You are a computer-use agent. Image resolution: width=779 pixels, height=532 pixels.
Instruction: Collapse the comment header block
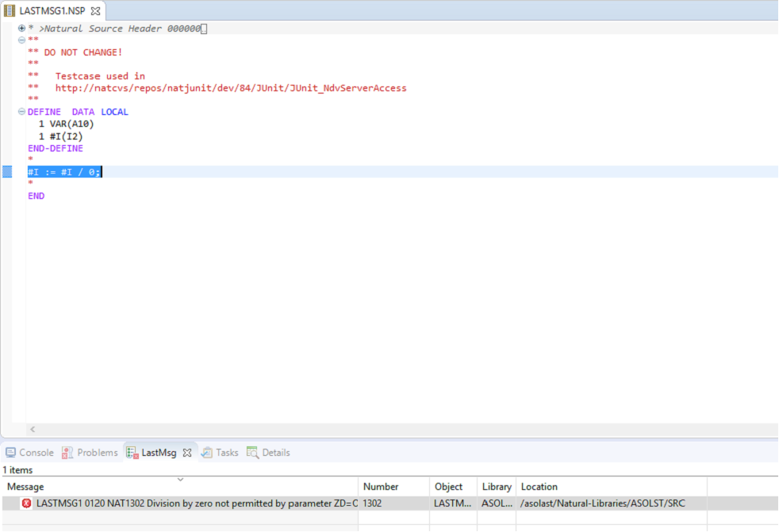[x=21, y=40]
